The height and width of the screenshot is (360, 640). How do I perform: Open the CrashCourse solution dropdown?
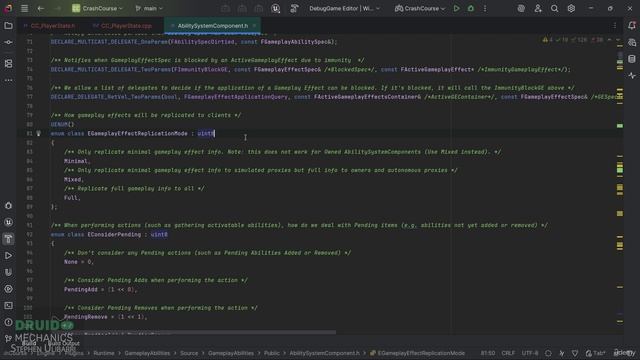(97, 8)
